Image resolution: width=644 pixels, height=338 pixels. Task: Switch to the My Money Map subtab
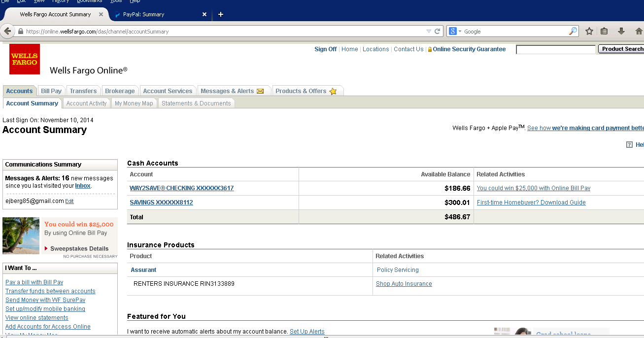pos(134,103)
